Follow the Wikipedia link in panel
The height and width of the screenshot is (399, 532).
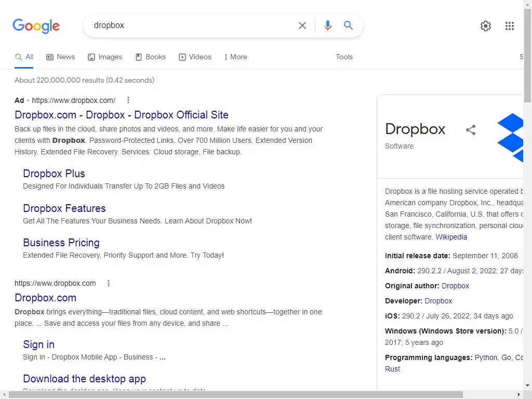[451, 237]
